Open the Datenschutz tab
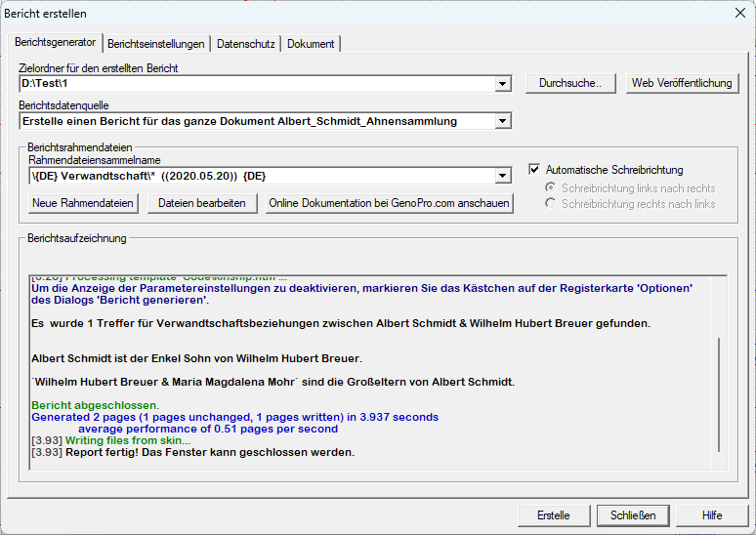The height and width of the screenshot is (535, 756). coord(245,44)
